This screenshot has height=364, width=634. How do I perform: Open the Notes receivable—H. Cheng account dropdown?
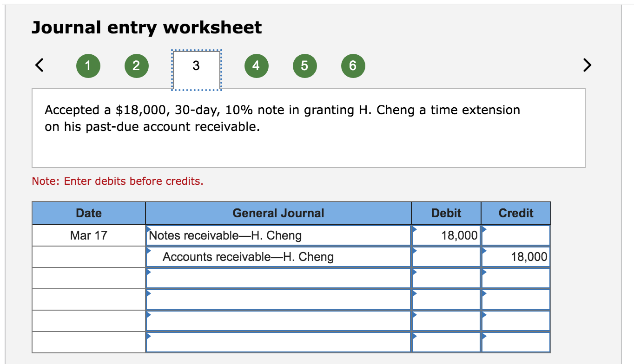click(278, 235)
